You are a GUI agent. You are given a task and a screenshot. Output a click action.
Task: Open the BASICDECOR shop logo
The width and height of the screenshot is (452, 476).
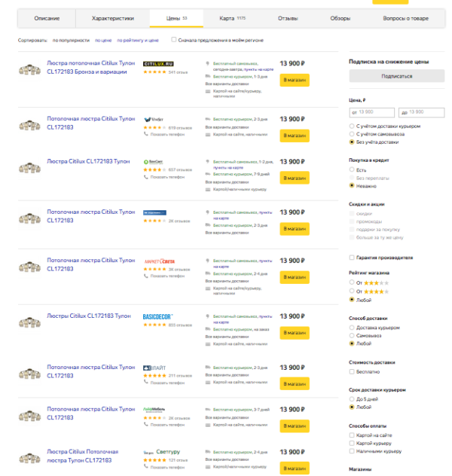click(157, 316)
